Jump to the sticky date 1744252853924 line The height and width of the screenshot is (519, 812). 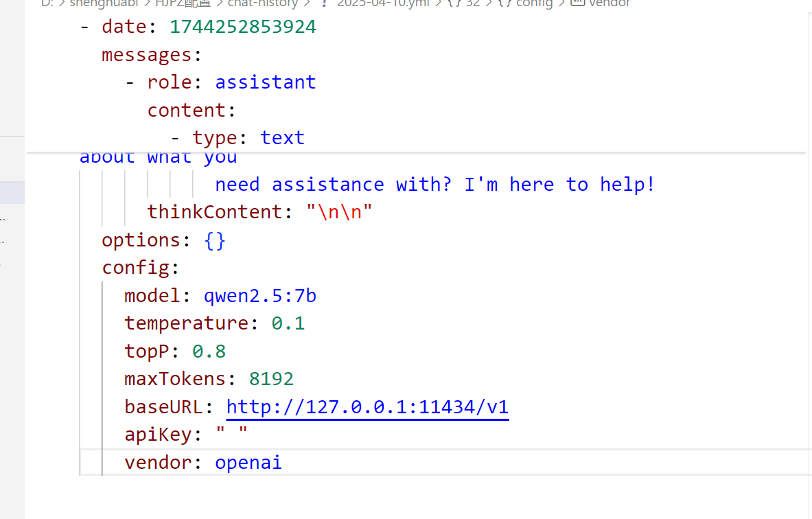pos(243,27)
